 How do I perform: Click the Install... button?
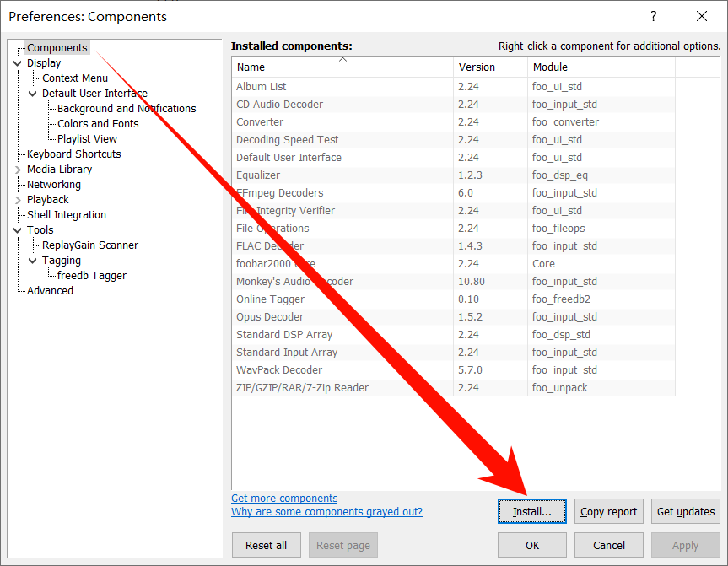(x=532, y=511)
